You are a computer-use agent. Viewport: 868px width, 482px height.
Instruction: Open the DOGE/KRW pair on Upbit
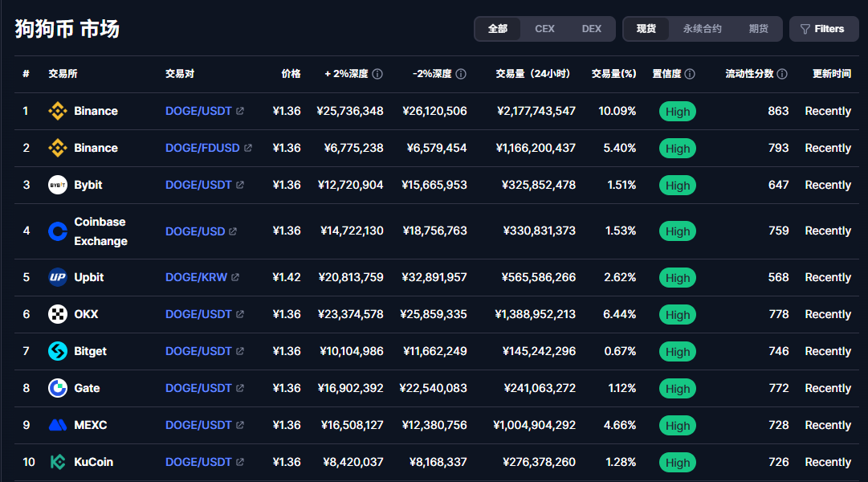tap(196, 277)
